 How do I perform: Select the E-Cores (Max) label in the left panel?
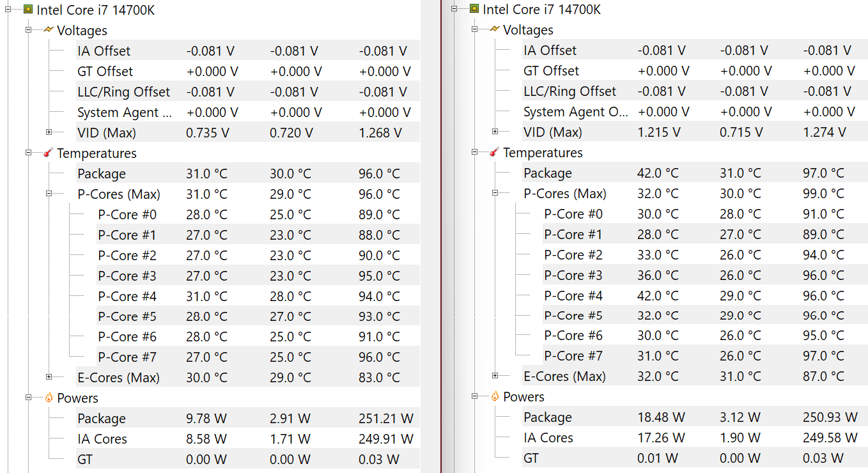click(x=118, y=378)
